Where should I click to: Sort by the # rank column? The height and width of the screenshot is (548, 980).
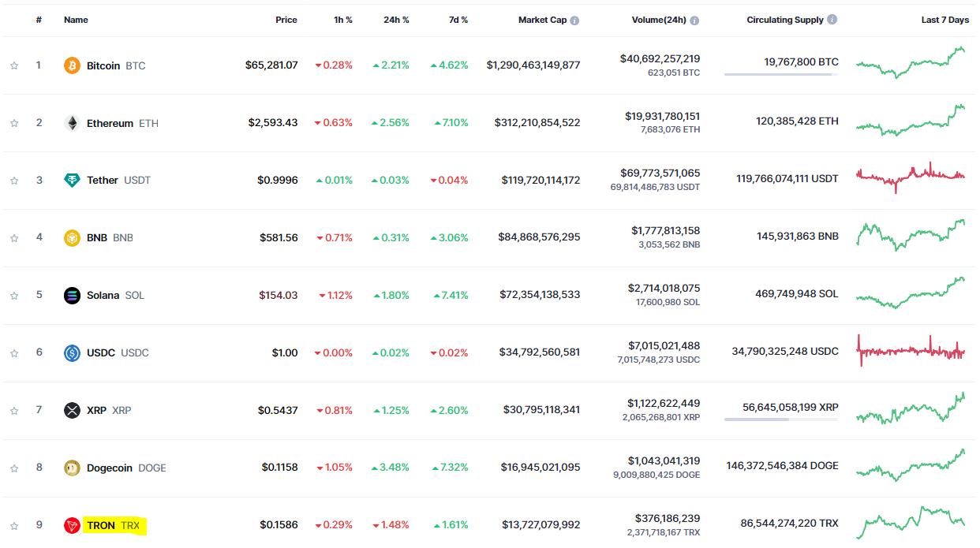39,20
